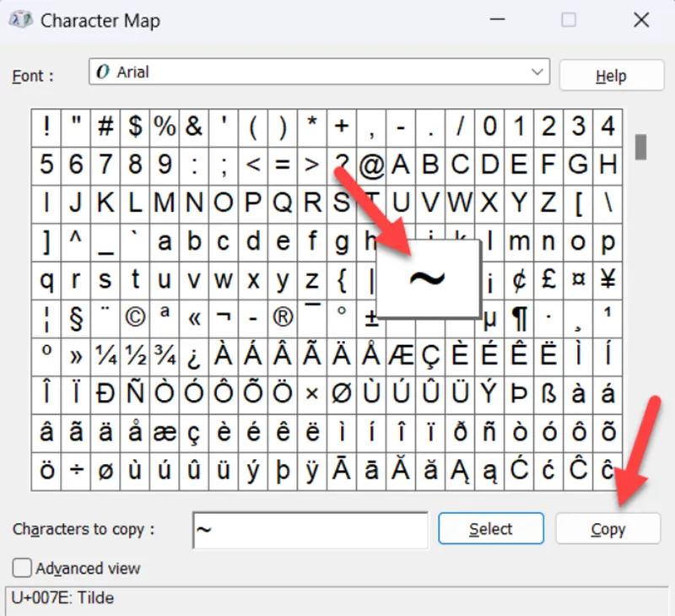Select the backslash character

[607, 204]
